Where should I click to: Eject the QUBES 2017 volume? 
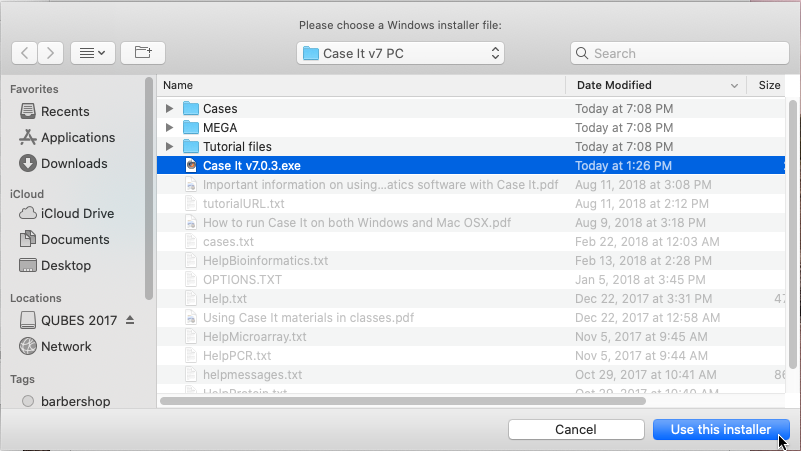click(x=130, y=320)
